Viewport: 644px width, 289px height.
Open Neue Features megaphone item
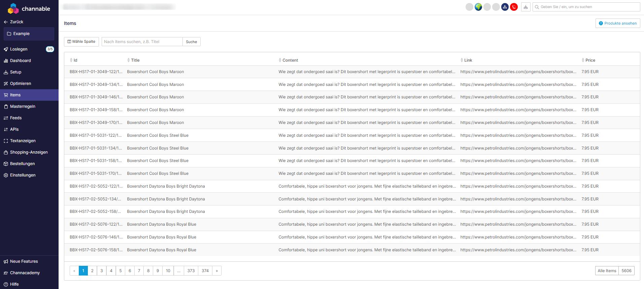[x=24, y=261]
